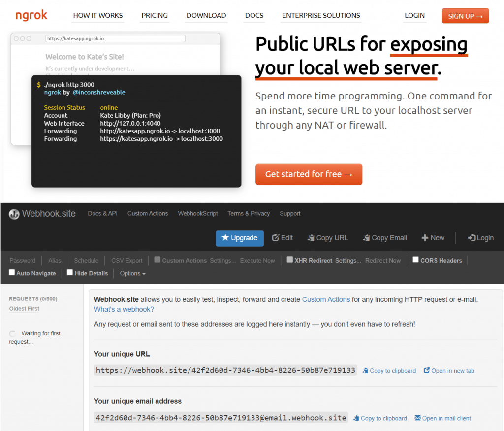Open XHR Redirect Settings...
The image size is (504, 431).
point(348,261)
